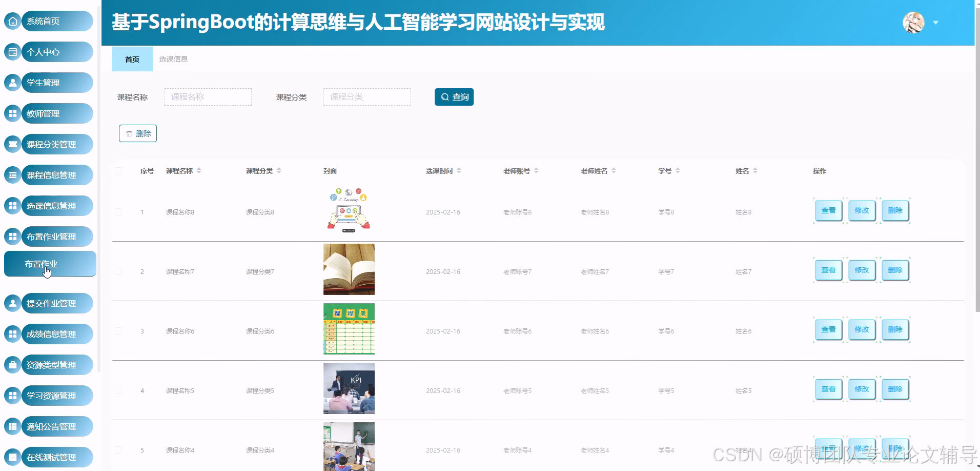Click the grid icon beside 学习资源管理
This screenshot has width=980, height=471.
[x=13, y=396]
